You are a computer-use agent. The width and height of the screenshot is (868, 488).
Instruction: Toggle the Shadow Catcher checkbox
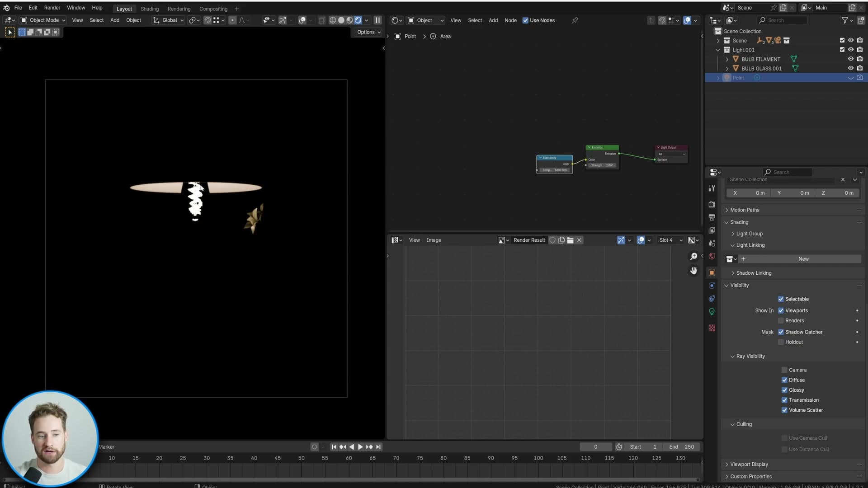pos(781,332)
